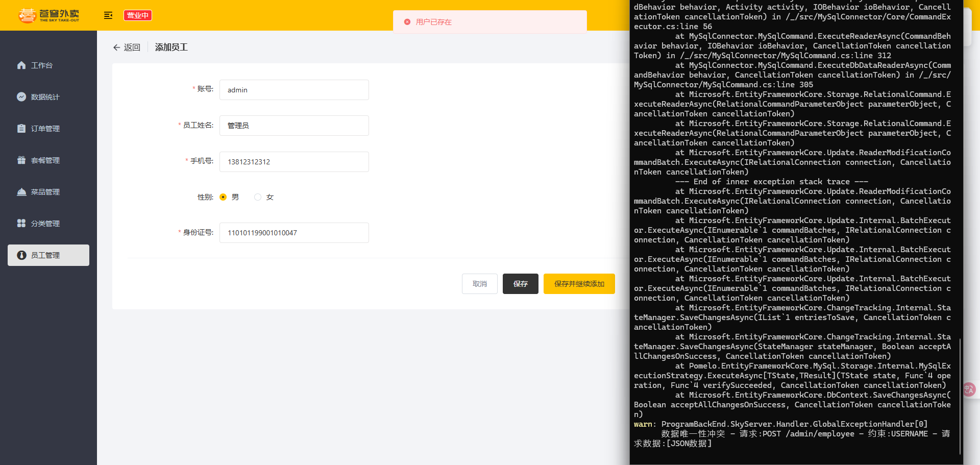Image resolution: width=980 pixels, height=465 pixels.
Task: Click the info icon beside 员工管理
Action: coord(21,255)
